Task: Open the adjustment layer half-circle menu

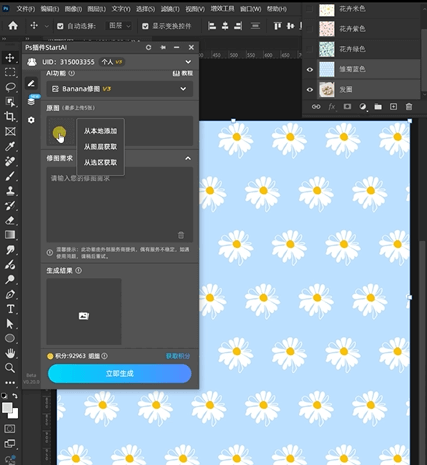Action: coord(363,107)
